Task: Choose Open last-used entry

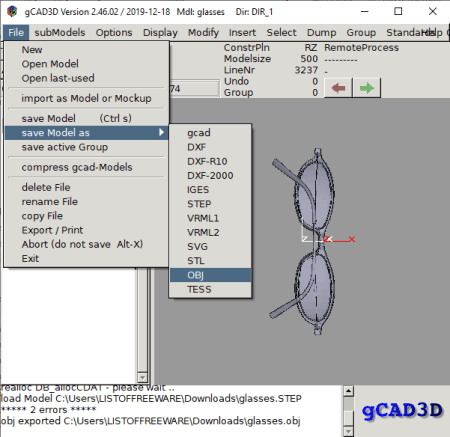Action: coord(86,78)
